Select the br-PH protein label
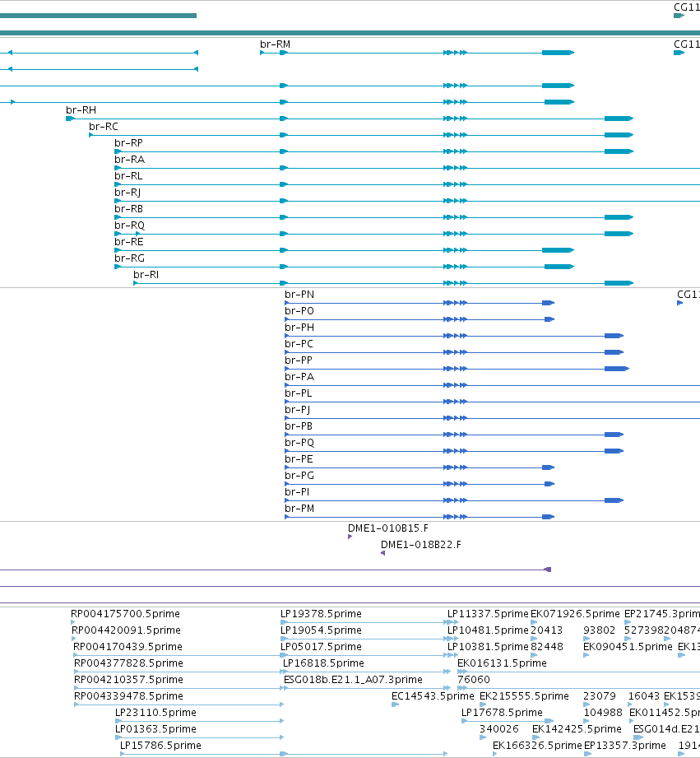 tap(299, 328)
